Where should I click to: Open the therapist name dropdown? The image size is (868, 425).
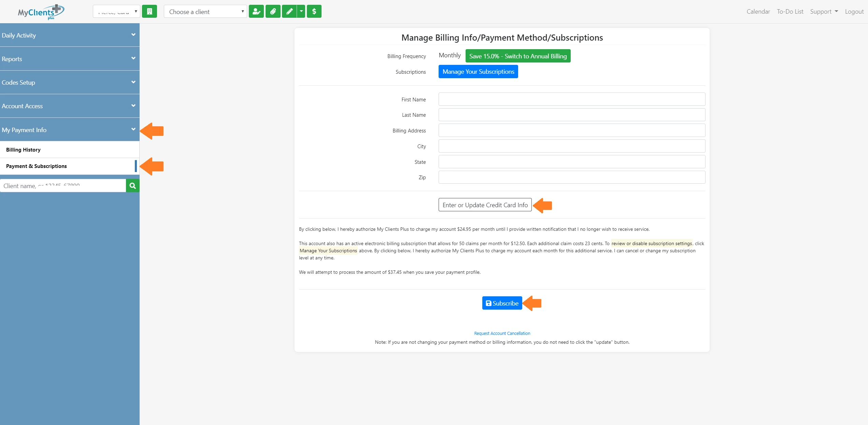pyautogui.click(x=116, y=12)
